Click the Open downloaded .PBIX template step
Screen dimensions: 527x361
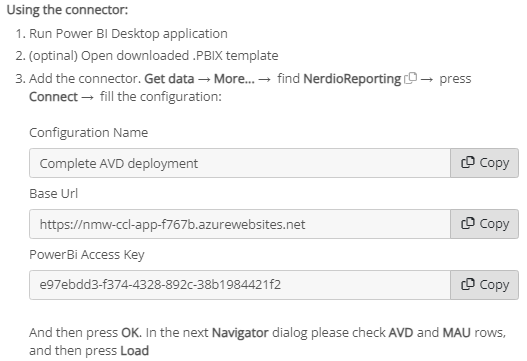pyautogui.click(x=154, y=55)
